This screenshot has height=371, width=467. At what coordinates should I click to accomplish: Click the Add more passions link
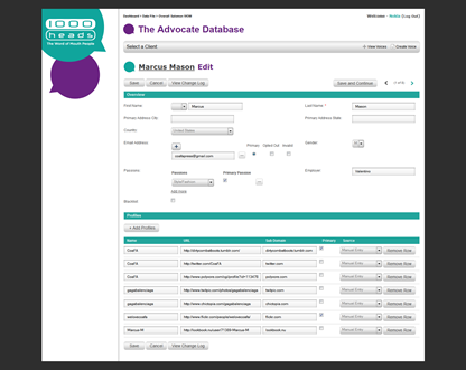pyautogui.click(x=179, y=191)
